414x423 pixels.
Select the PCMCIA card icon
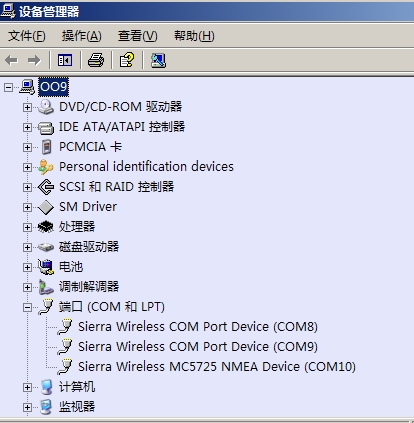(46, 147)
